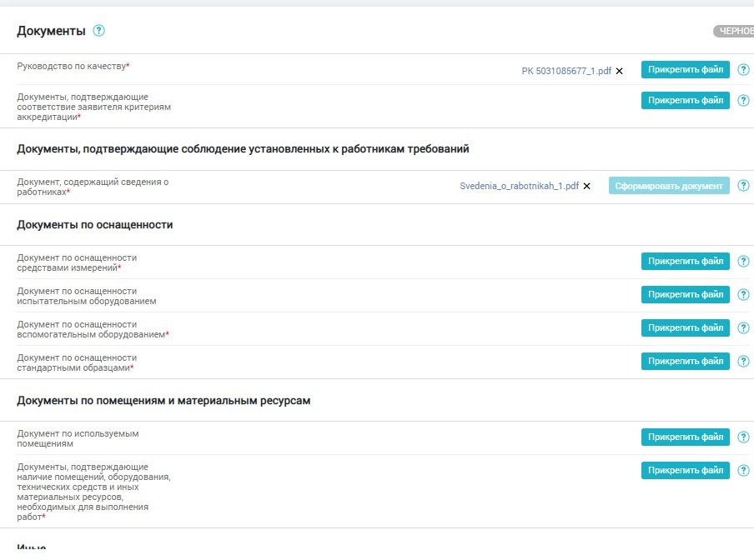The image size is (754, 560).
Task: Open help for используемым помещениям row
Action: coord(744,437)
